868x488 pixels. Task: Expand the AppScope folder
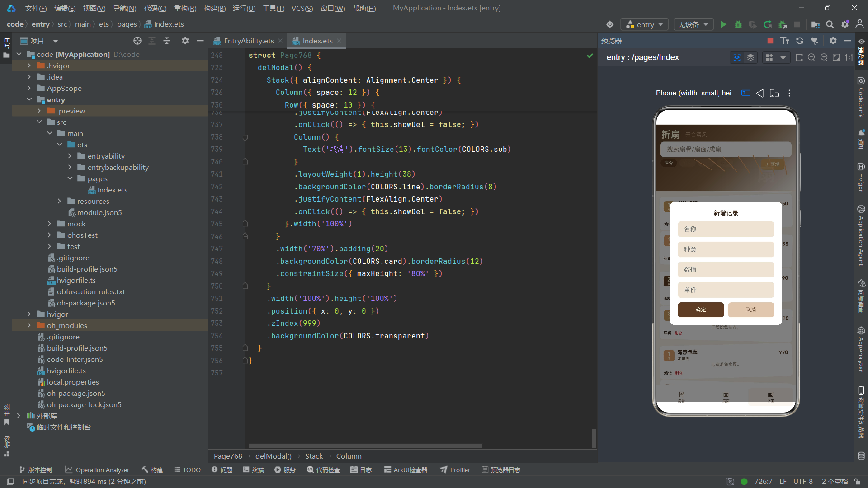click(x=29, y=88)
